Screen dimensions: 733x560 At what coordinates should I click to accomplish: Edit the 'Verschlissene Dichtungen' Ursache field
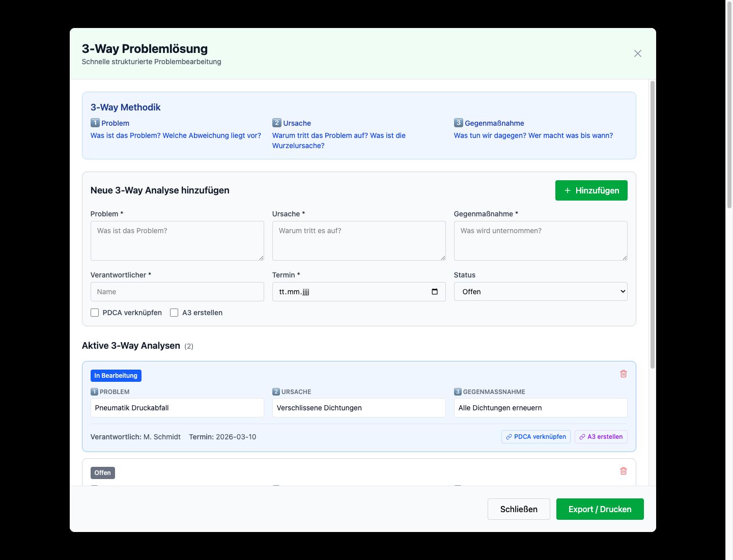point(358,408)
